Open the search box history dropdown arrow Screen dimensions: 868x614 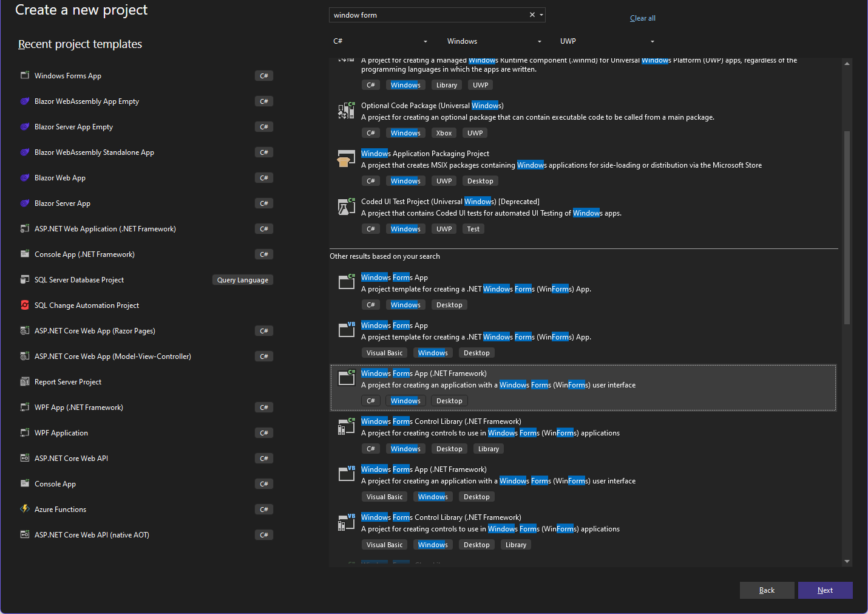tap(541, 15)
